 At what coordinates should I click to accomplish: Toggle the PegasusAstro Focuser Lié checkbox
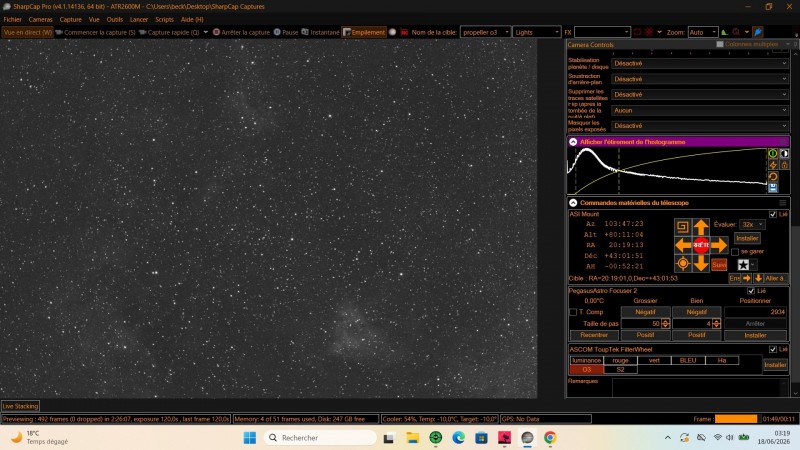pyautogui.click(x=751, y=291)
